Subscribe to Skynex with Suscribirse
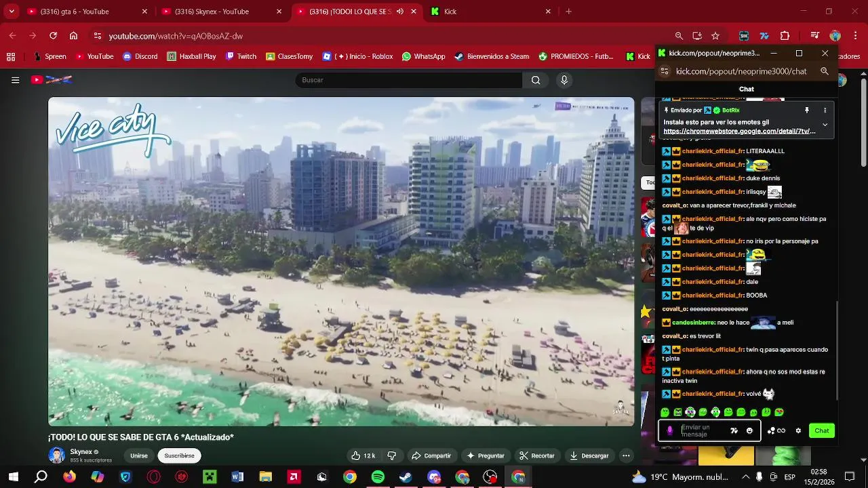 [179, 455]
